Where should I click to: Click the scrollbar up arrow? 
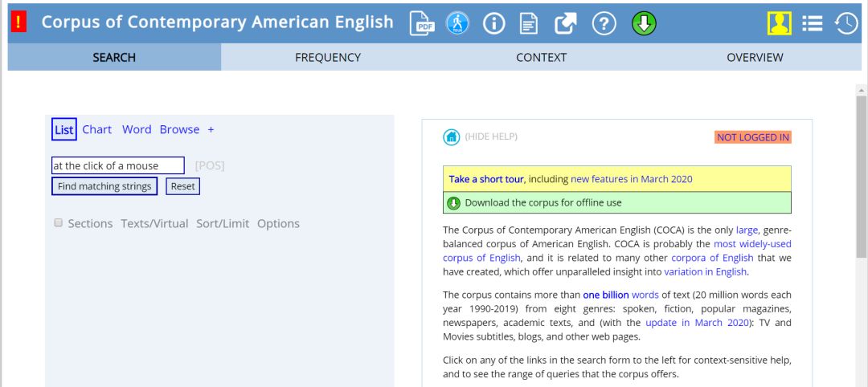862,90
